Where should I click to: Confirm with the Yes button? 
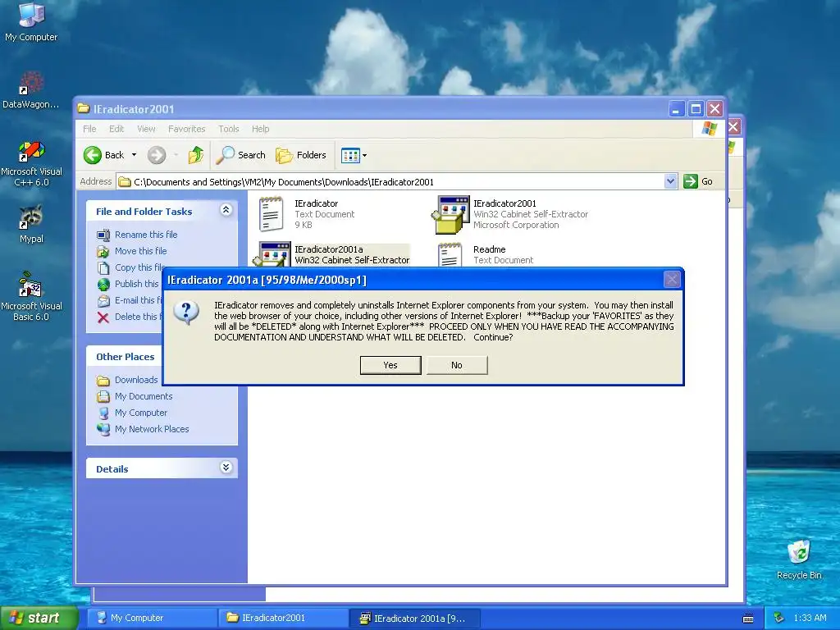coord(390,365)
